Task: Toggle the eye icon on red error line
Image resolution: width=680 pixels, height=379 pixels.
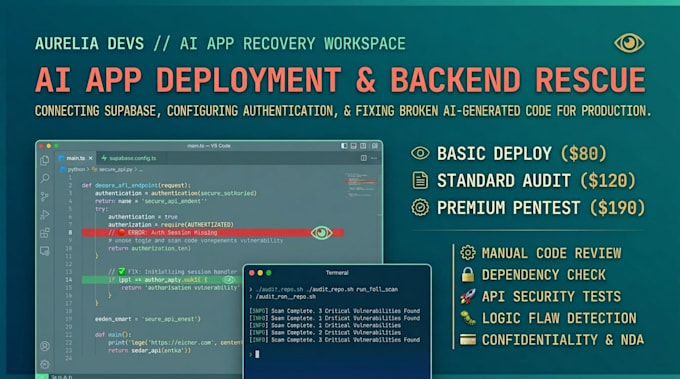Action: [321, 233]
